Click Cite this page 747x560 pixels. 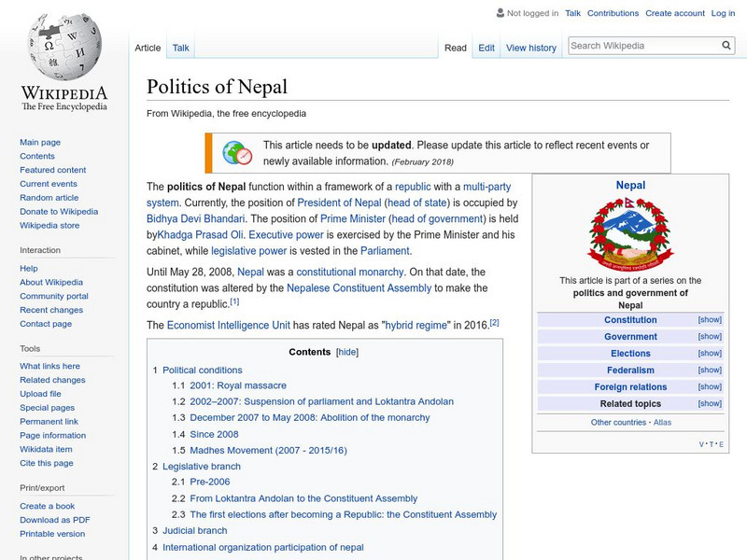pyautogui.click(x=47, y=462)
